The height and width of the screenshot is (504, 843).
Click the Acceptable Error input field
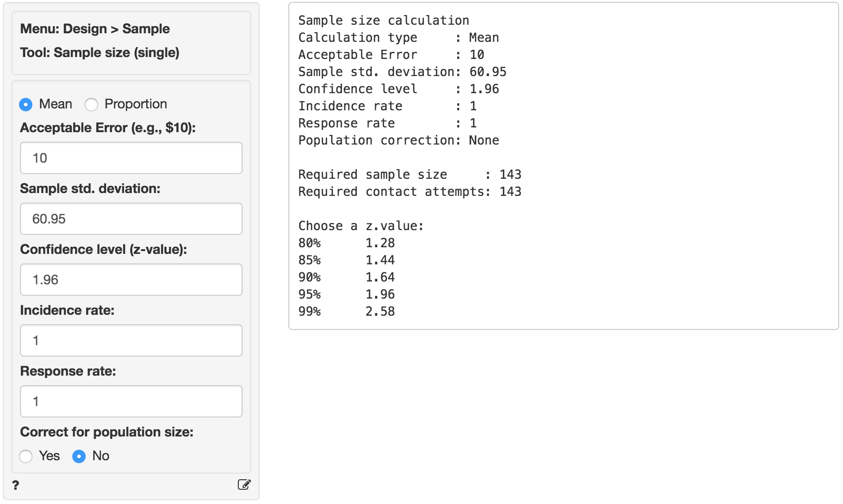[x=131, y=158]
